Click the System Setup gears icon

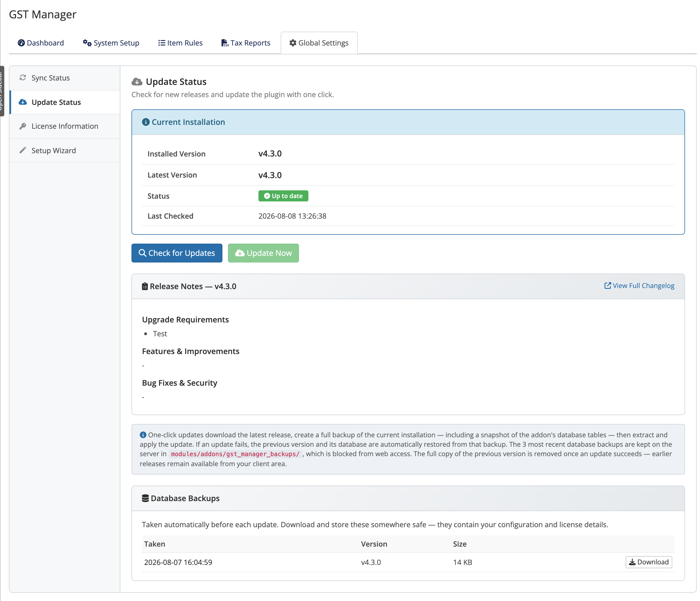[x=87, y=43]
